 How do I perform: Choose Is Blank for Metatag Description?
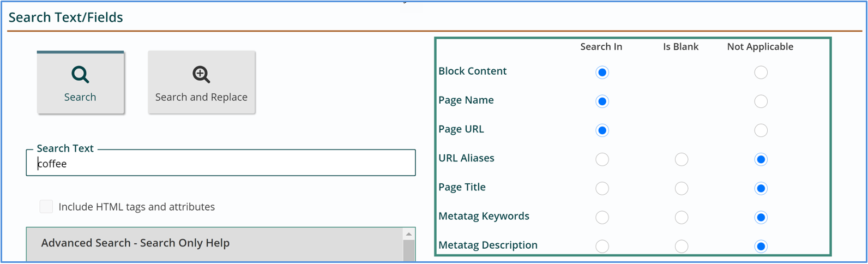pyautogui.click(x=681, y=246)
